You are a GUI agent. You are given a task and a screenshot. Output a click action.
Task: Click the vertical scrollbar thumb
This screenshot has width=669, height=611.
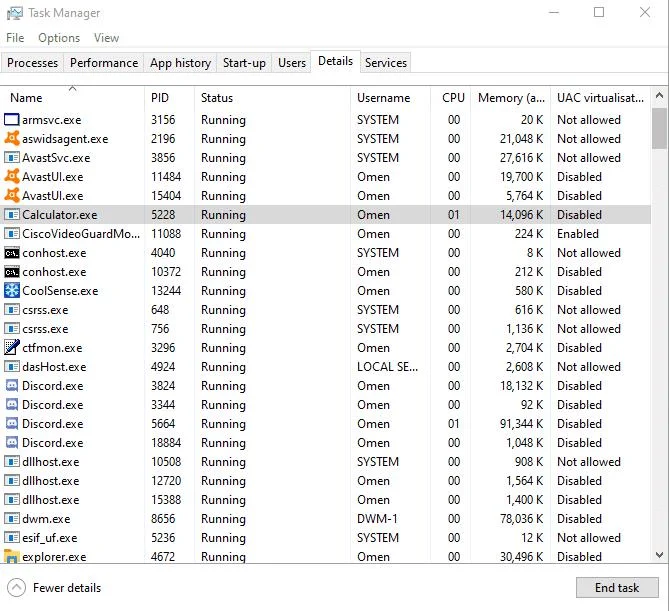coord(660,128)
